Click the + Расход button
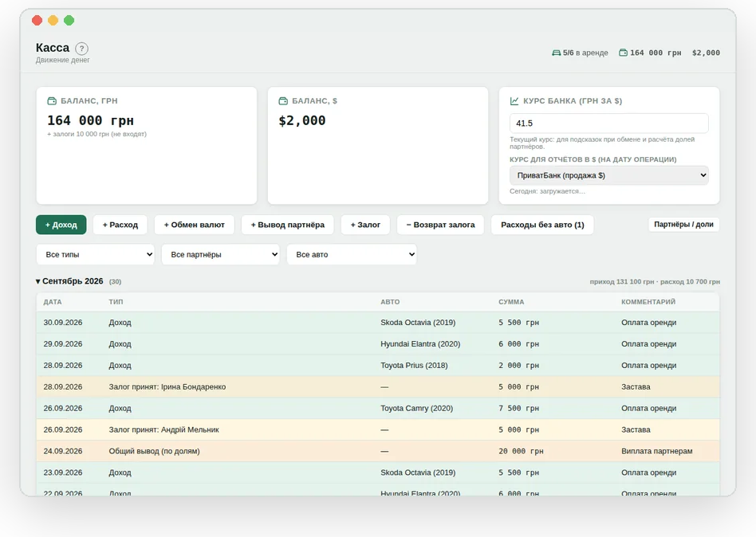The image size is (756, 537). pyautogui.click(x=120, y=225)
